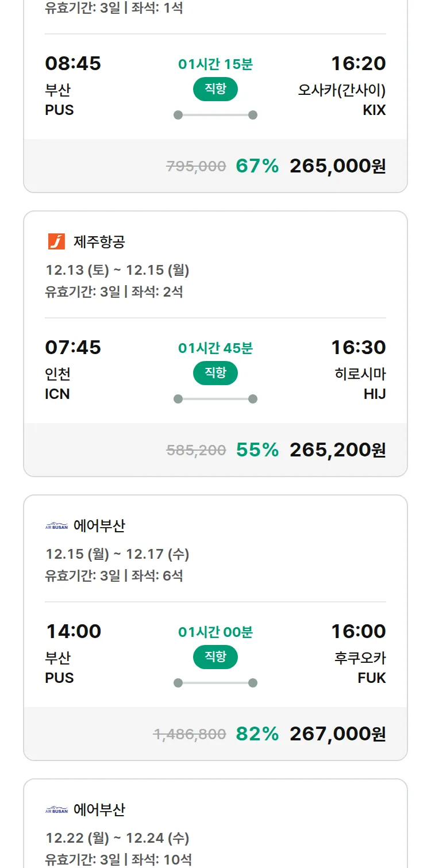Click the 08:45 PUS departure time
This screenshot has width=431, height=868.
coord(73,63)
